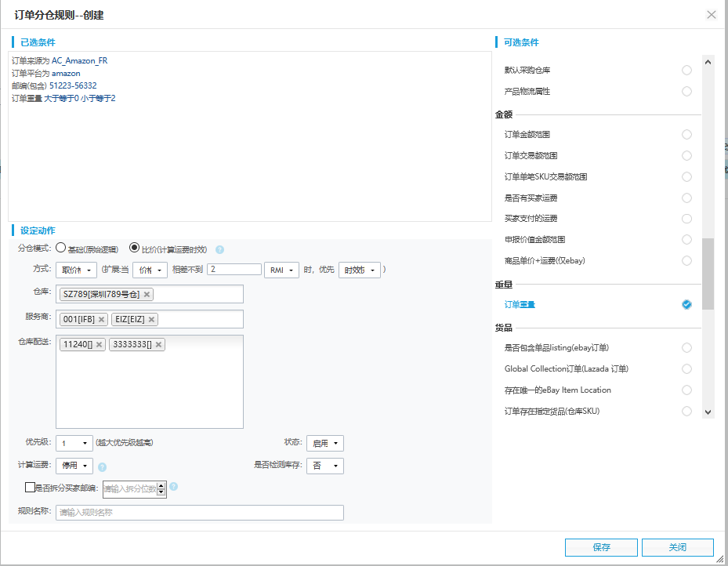The height and width of the screenshot is (566, 728).
Task: Remove the 11240[] warehouse delivery tag
Action: click(x=100, y=345)
